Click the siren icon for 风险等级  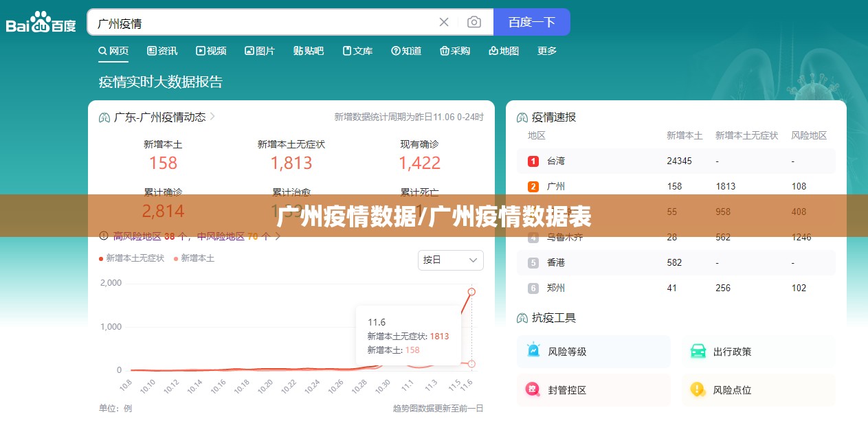533,350
